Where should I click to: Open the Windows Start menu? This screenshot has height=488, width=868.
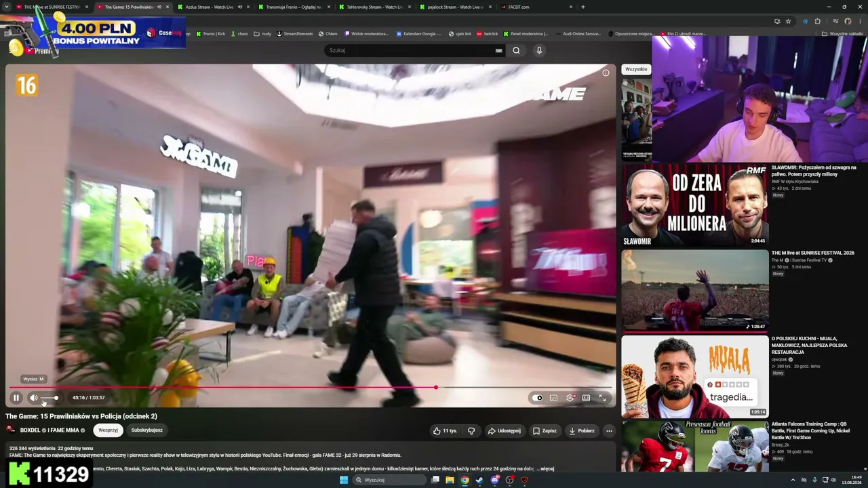[344, 480]
